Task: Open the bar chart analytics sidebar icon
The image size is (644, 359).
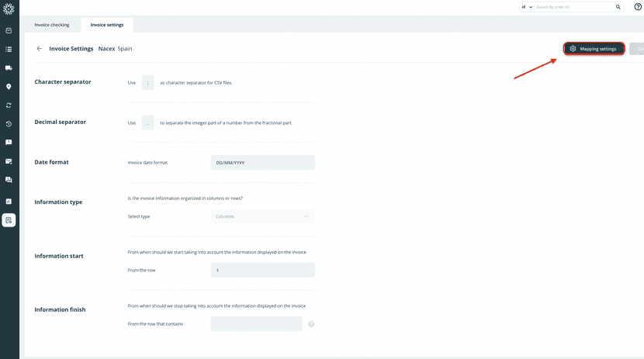Action: [x=9, y=201]
